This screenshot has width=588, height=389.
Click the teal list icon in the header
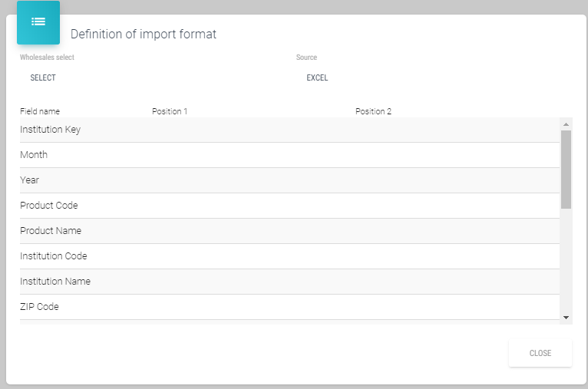[38, 22]
